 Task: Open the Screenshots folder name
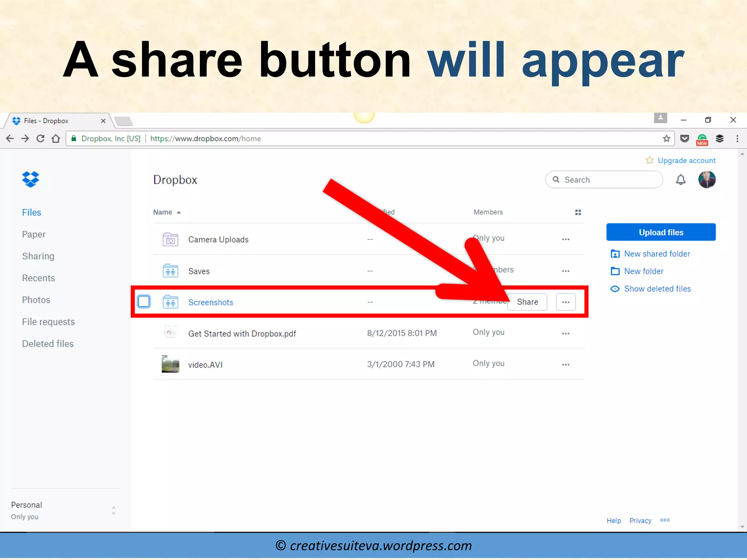pyautogui.click(x=210, y=302)
